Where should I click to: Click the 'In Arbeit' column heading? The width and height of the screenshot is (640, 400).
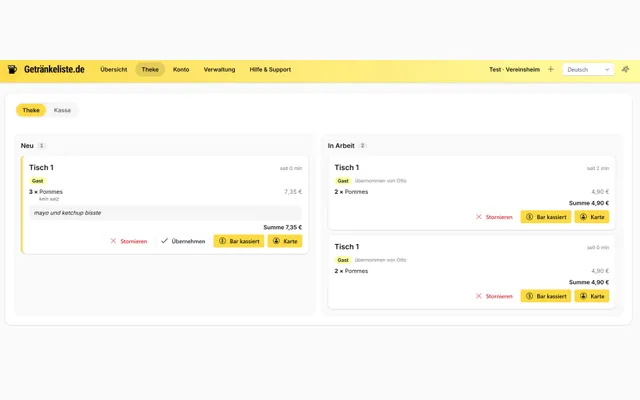coord(341,146)
